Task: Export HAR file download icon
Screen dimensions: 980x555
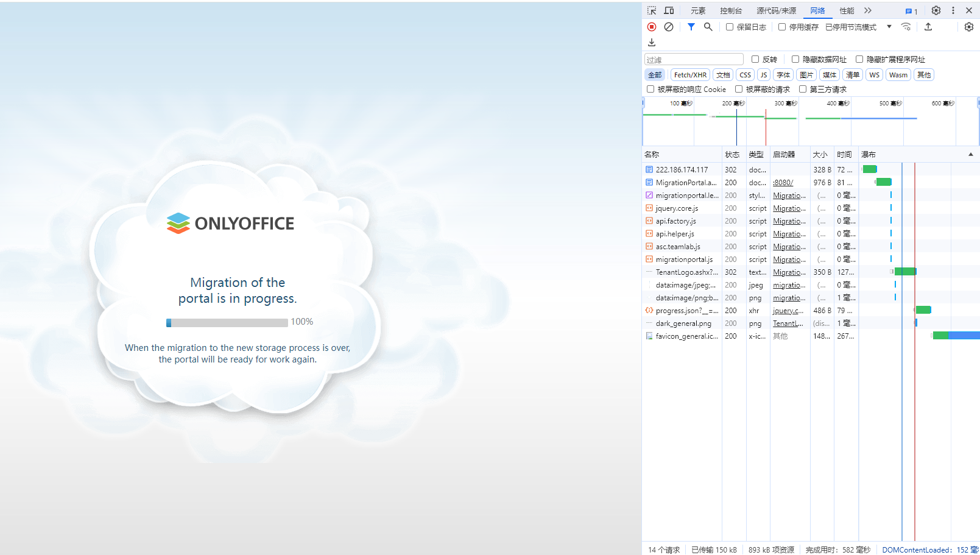Action: [x=652, y=43]
